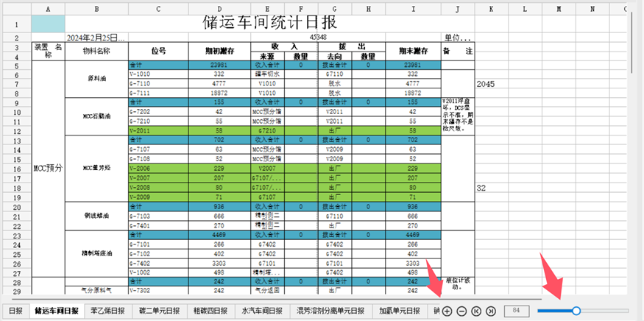This screenshot has height=321, width=644.
Task: Click the title 储运车间统计日报
Action: click(x=270, y=23)
